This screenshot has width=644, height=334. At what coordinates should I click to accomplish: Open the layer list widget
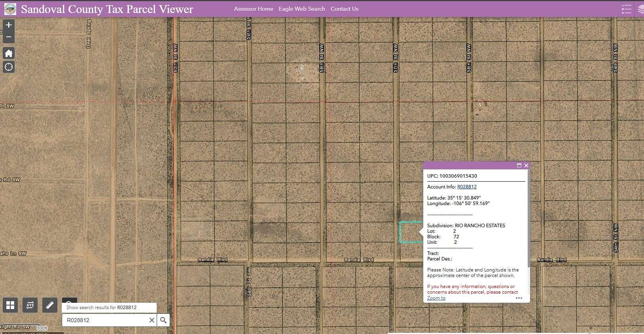(641, 9)
